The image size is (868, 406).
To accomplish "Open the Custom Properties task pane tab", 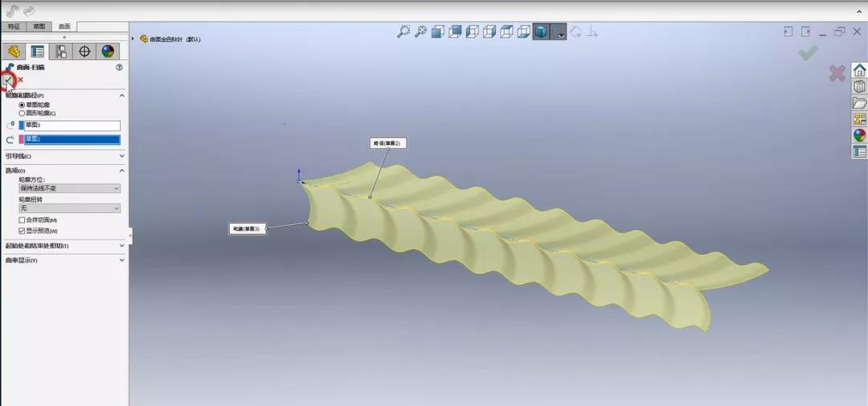I will coord(860,151).
